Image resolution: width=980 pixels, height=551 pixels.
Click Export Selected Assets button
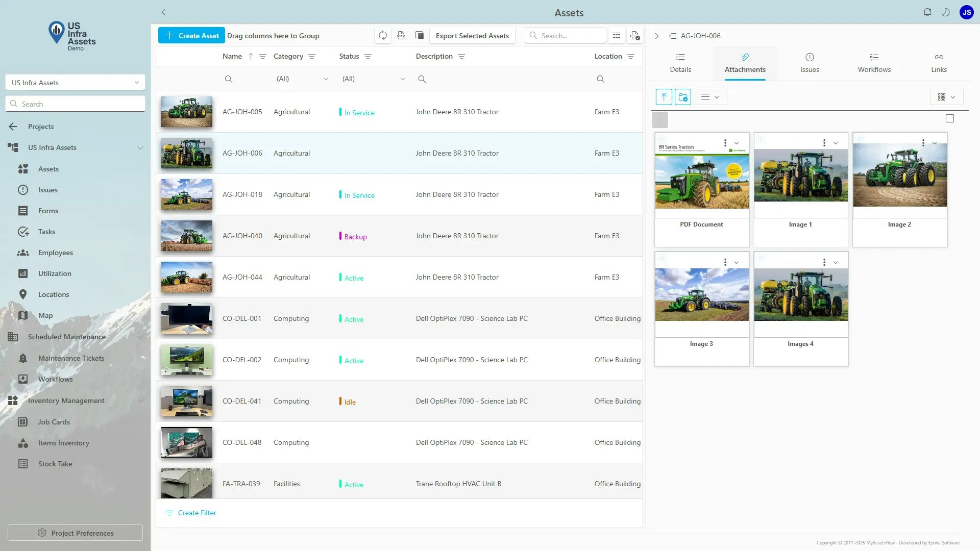pyautogui.click(x=472, y=35)
